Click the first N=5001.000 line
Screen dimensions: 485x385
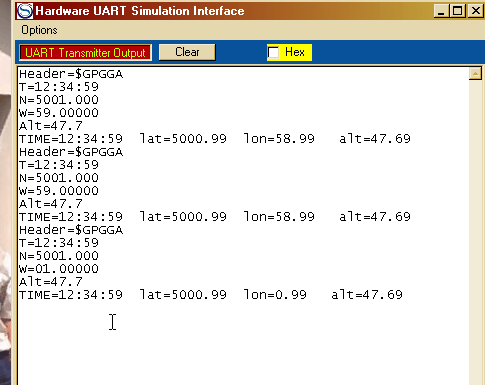[x=59, y=100]
